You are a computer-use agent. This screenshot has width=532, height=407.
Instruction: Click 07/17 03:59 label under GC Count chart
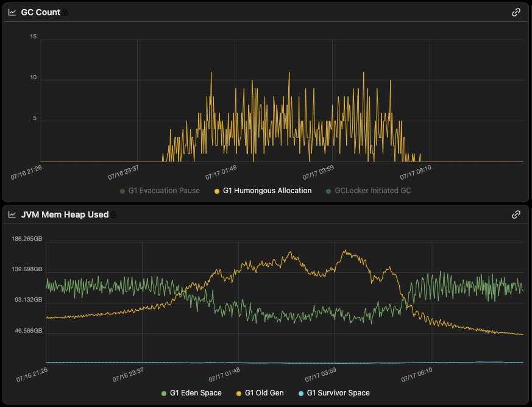(318, 172)
